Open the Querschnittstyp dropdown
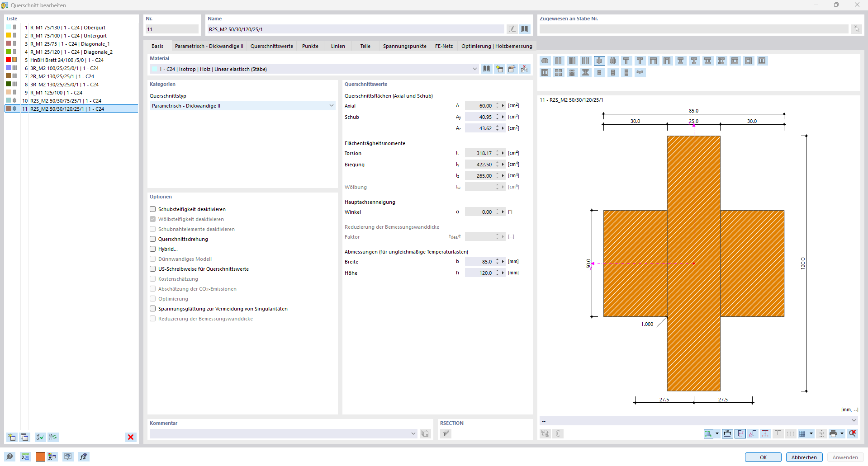The width and height of the screenshot is (868, 466). 331,106
